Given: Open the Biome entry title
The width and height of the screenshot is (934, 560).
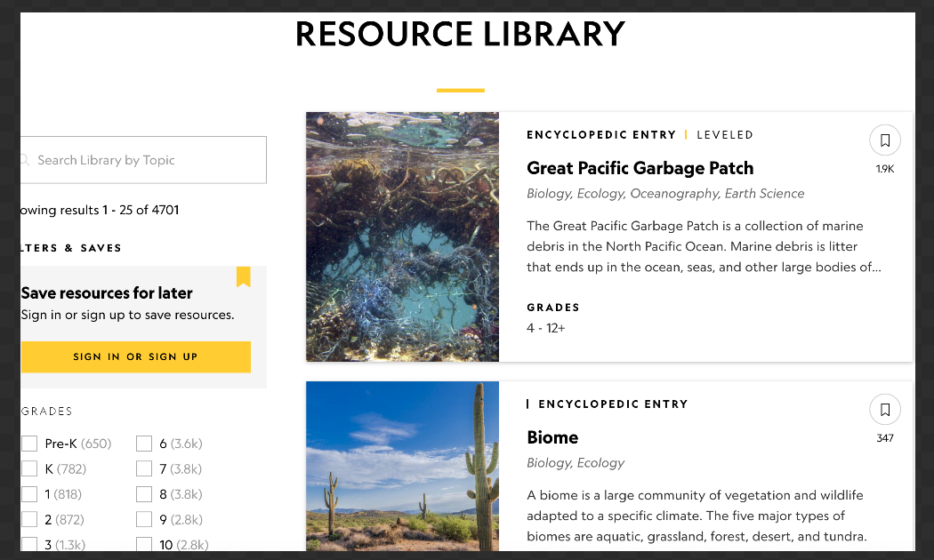Looking at the screenshot, I should [552, 437].
